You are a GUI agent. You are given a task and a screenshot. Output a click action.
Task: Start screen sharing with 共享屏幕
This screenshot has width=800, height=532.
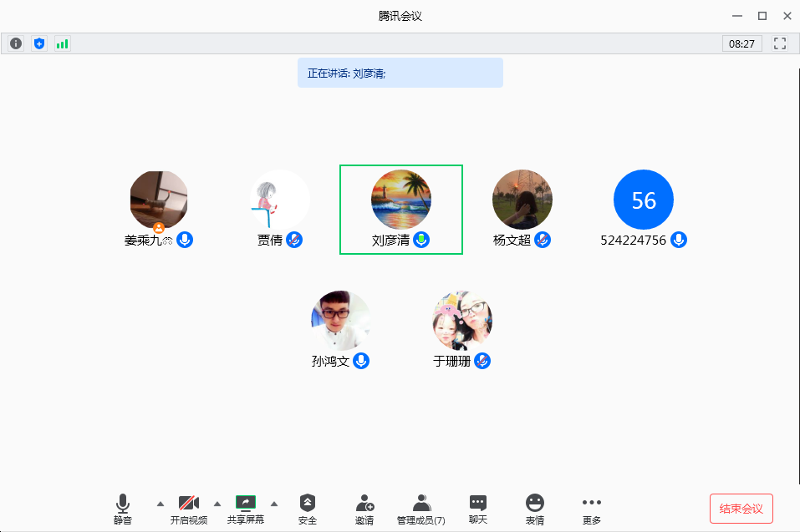(x=246, y=509)
